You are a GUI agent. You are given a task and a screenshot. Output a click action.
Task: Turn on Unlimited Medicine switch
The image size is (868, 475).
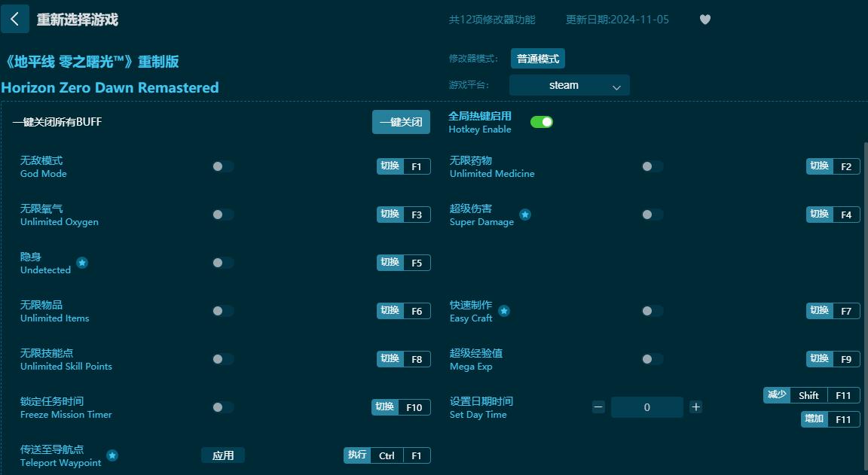pos(652,166)
